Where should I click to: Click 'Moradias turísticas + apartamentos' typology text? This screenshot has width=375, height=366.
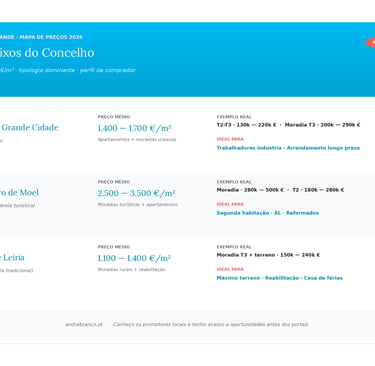point(138,204)
